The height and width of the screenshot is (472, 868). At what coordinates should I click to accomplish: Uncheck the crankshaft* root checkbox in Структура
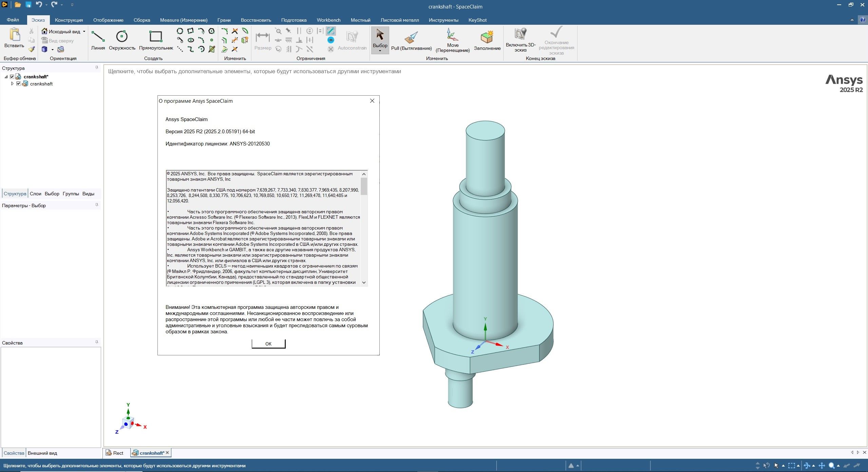[12, 77]
